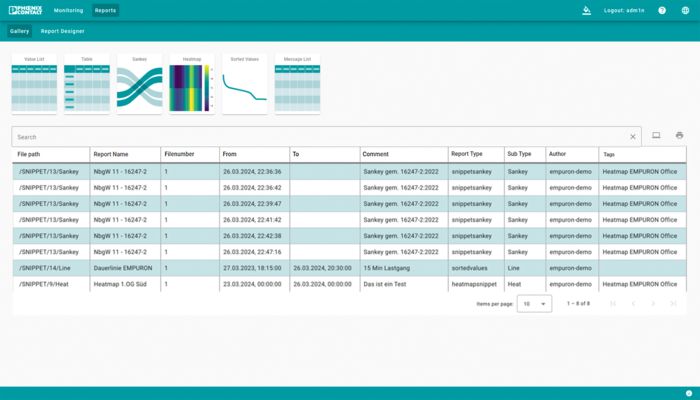Sort by Author column header
Image resolution: width=700 pixels, height=400 pixels.
[557, 154]
